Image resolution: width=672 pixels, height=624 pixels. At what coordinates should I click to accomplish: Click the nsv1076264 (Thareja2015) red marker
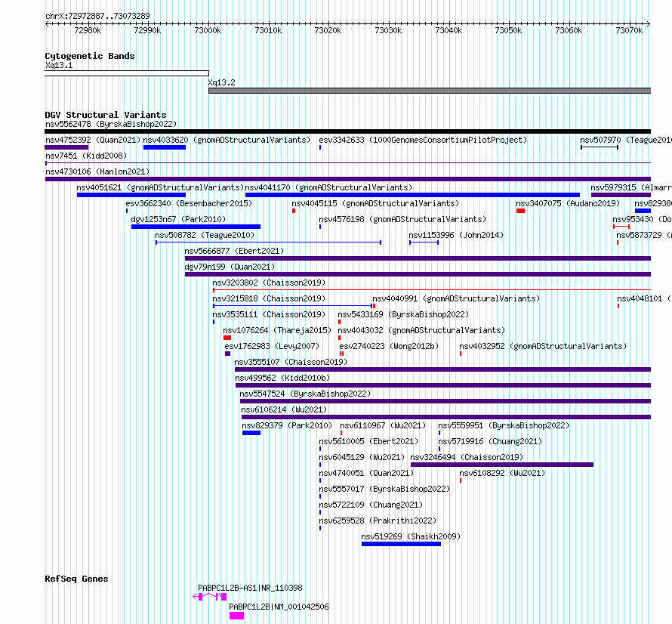tap(227, 338)
